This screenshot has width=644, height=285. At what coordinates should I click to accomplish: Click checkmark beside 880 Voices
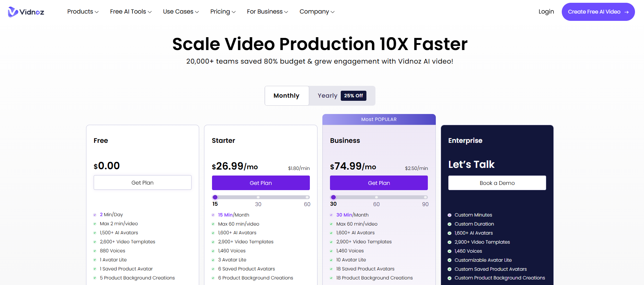[x=95, y=251]
